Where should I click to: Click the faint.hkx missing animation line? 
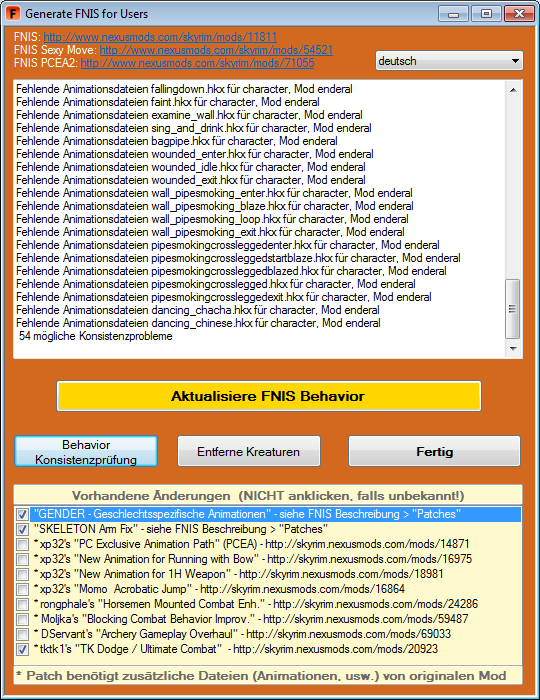click(168, 102)
